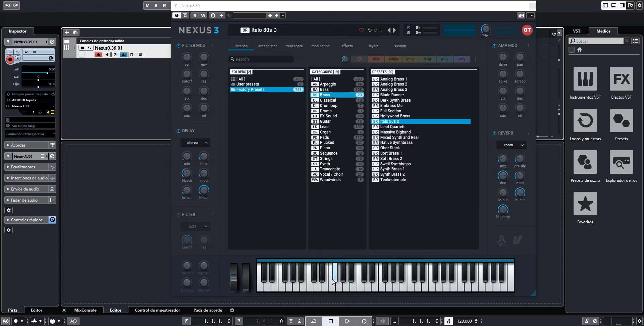This screenshot has height=326, width=644.
Task: Click the filter cutoff knob in FILTER
Action: pyautogui.click(x=187, y=240)
